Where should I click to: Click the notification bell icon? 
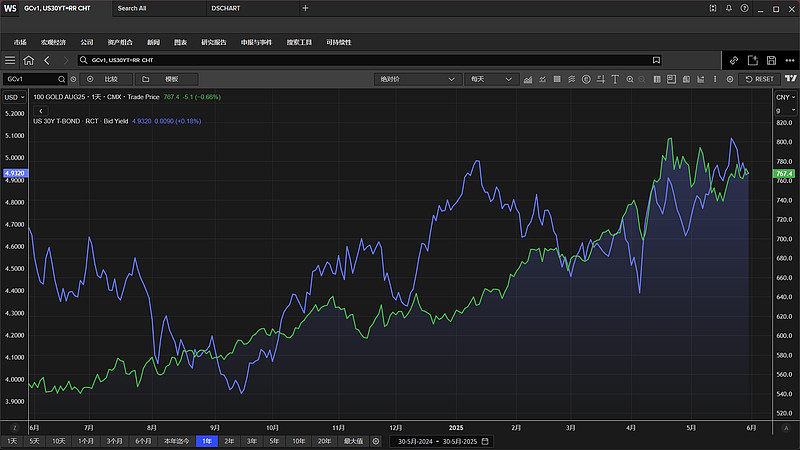(x=729, y=8)
